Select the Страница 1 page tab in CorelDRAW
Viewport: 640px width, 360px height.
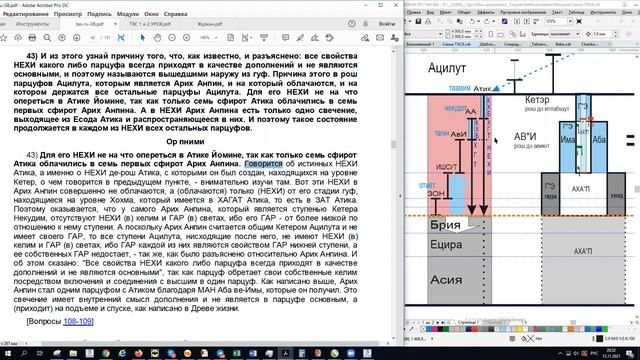click(x=467, y=322)
